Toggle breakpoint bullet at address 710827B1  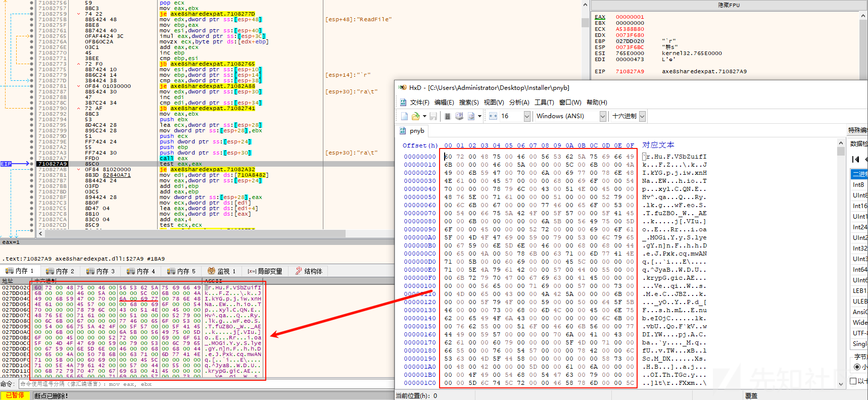31,175
